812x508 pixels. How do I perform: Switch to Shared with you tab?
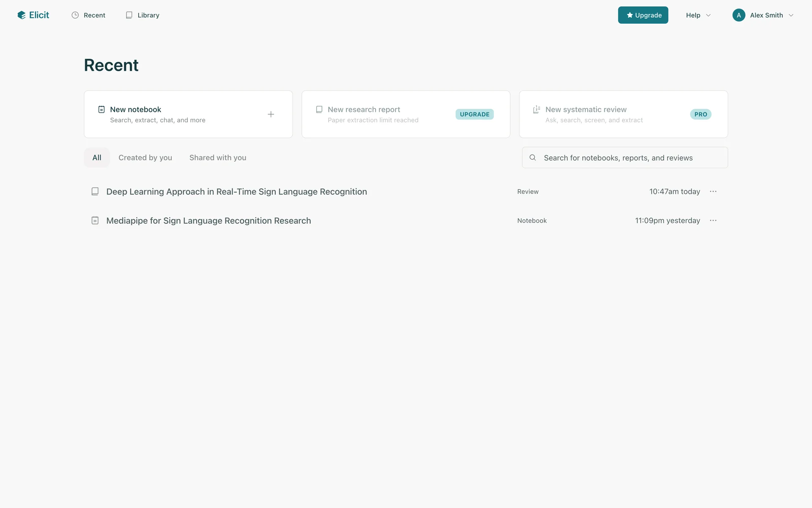[x=218, y=157]
